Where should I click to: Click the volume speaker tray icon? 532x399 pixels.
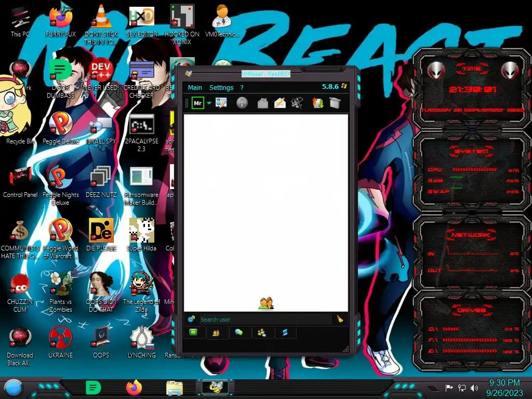(474, 388)
